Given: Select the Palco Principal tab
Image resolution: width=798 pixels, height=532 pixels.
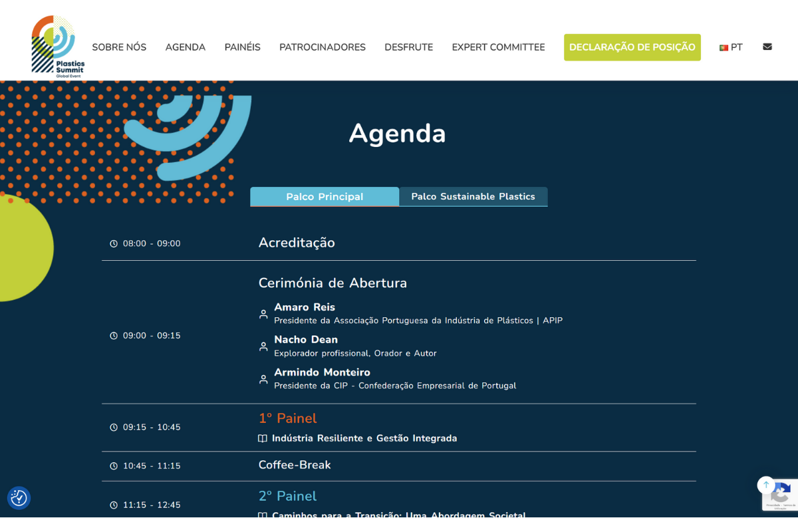Looking at the screenshot, I should pos(325,197).
